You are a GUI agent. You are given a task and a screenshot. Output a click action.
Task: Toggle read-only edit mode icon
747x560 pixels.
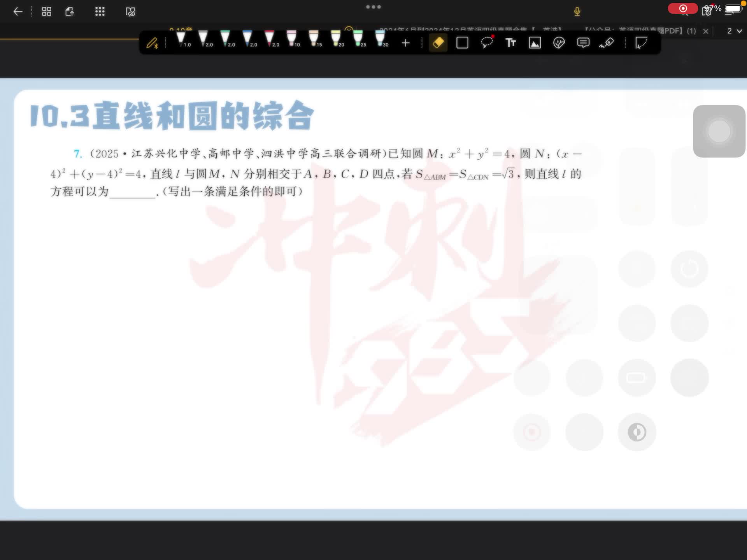pos(130,12)
